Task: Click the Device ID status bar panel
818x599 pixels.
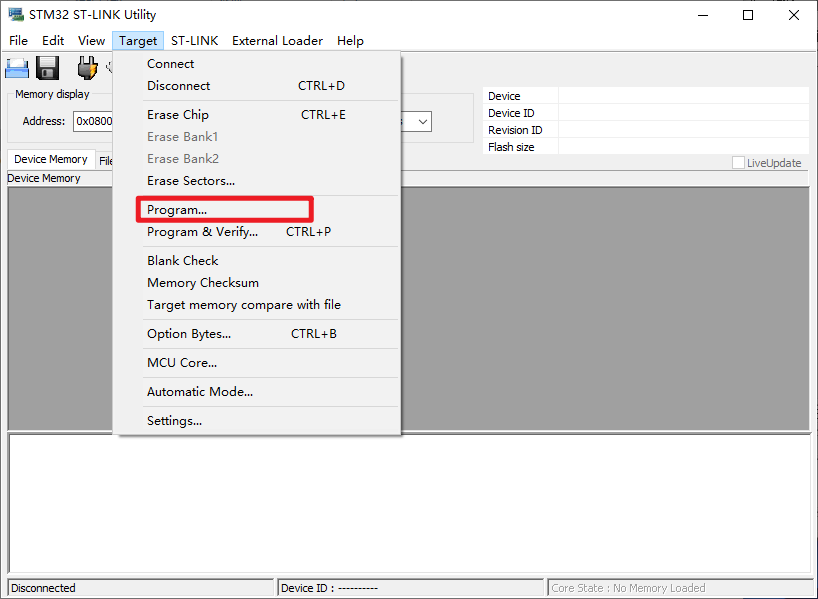Action: (411, 588)
